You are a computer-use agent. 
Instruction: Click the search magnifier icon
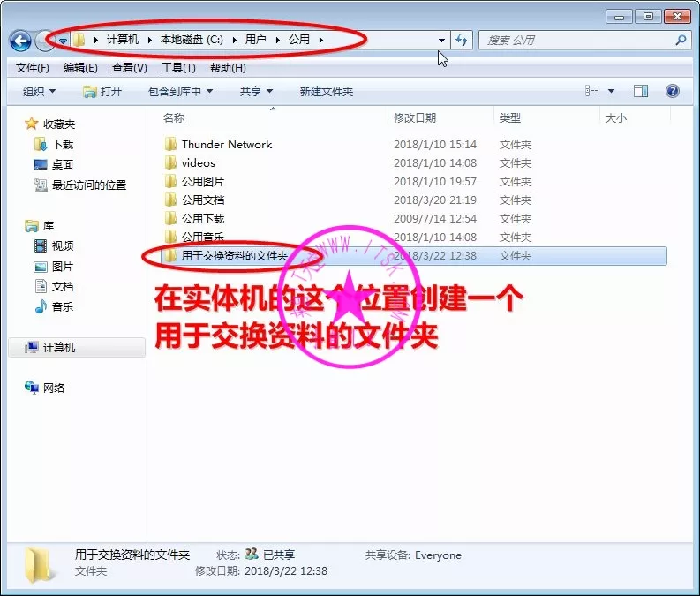pos(681,41)
